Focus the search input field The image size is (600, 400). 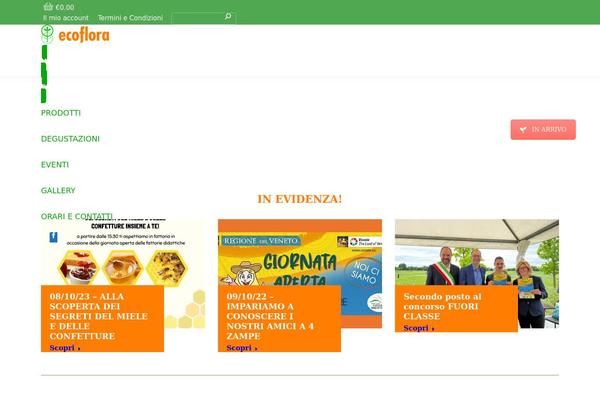pyautogui.click(x=204, y=18)
